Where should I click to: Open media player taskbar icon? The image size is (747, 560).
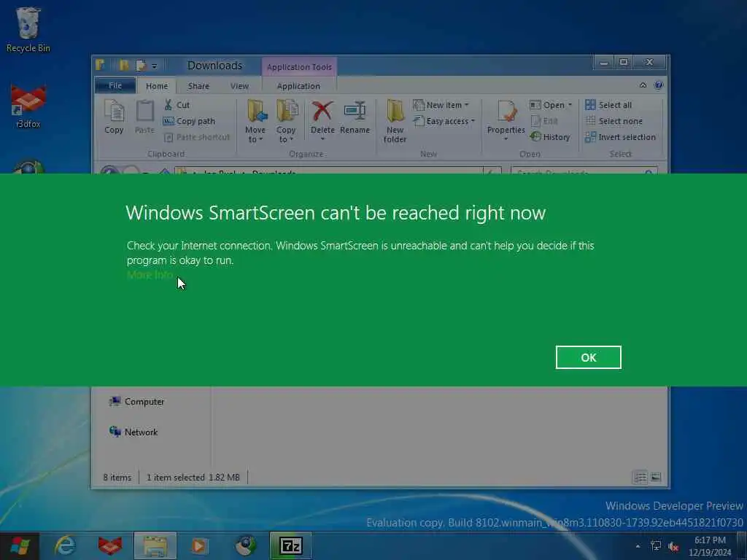click(x=200, y=545)
